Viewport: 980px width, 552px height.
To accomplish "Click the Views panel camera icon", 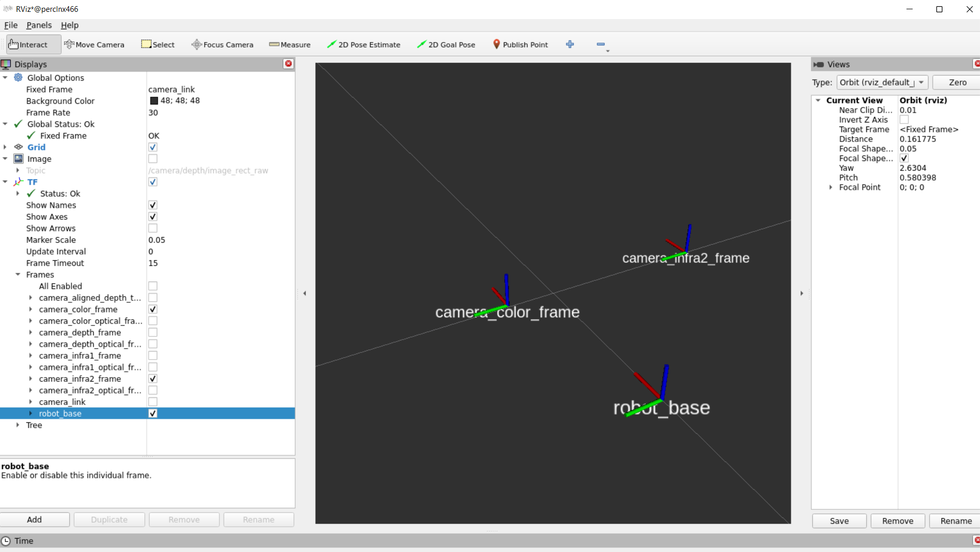I will (x=819, y=64).
